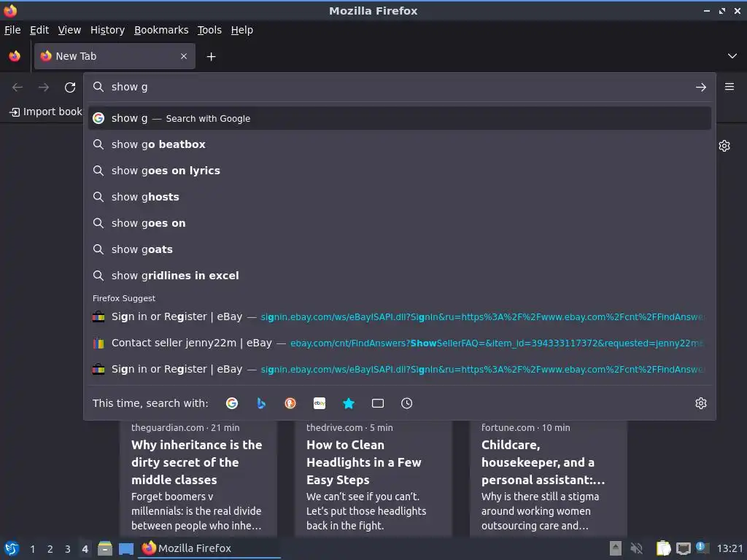The image size is (747, 560).
Task: Open a new tab with plus button
Action: pos(211,57)
